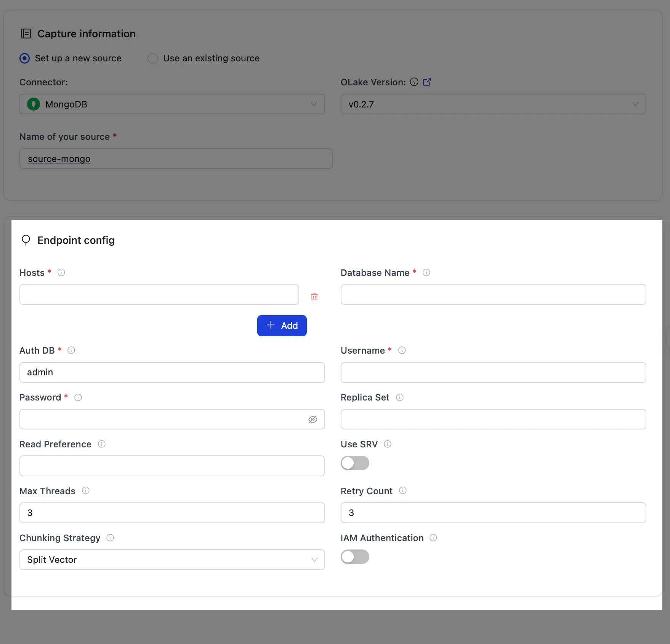This screenshot has width=670, height=644.
Task: Enable the Use SRV toggle
Action: point(355,463)
